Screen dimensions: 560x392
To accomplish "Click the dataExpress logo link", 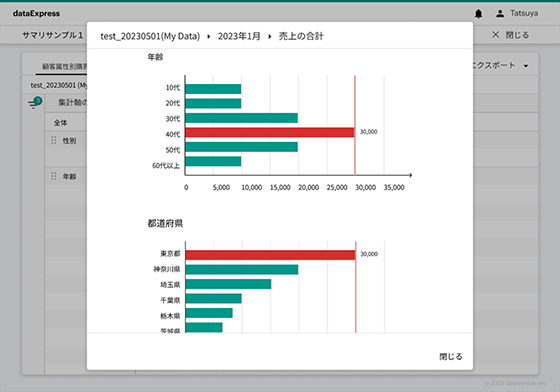I will tap(36, 14).
